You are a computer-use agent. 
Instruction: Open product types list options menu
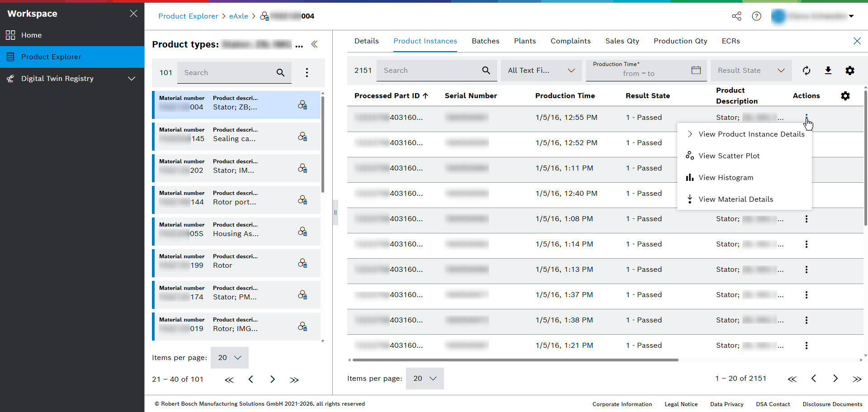click(307, 73)
